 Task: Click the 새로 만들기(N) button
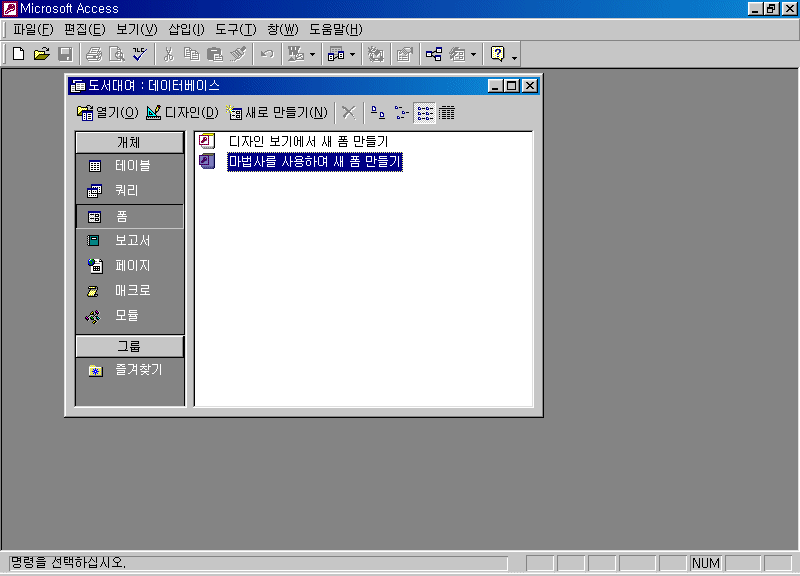click(x=277, y=112)
